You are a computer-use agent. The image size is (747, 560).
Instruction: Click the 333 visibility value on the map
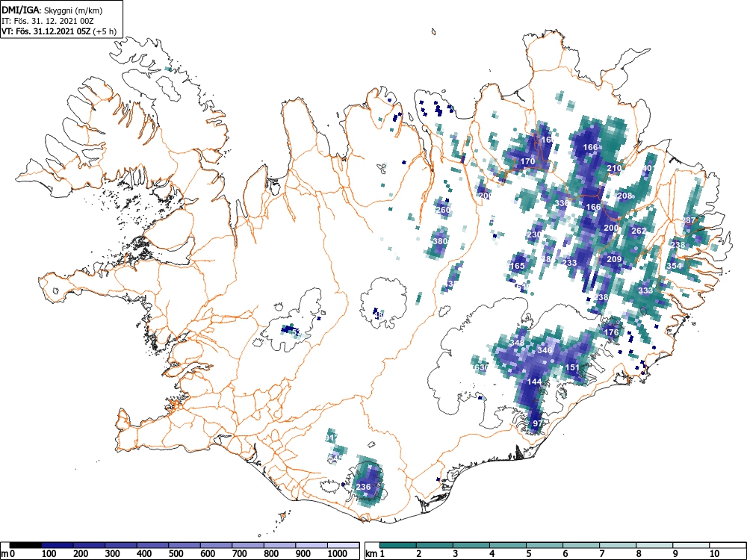[x=645, y=291]
